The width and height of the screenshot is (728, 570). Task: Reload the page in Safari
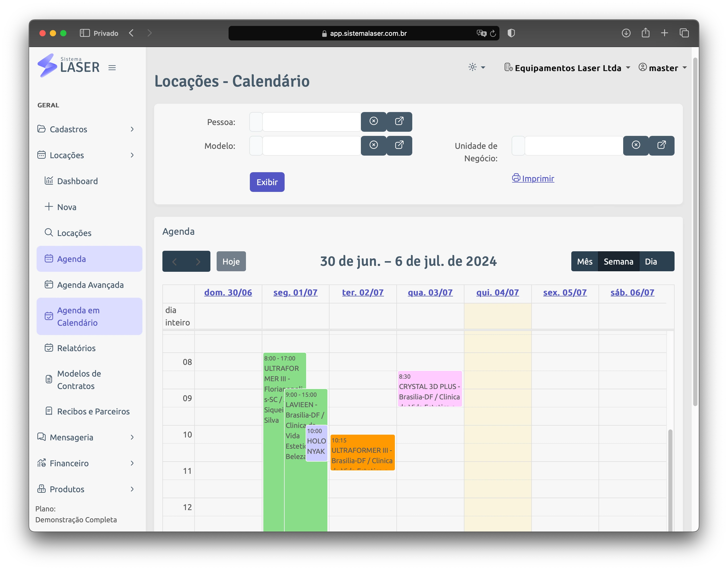coord(493,33)
